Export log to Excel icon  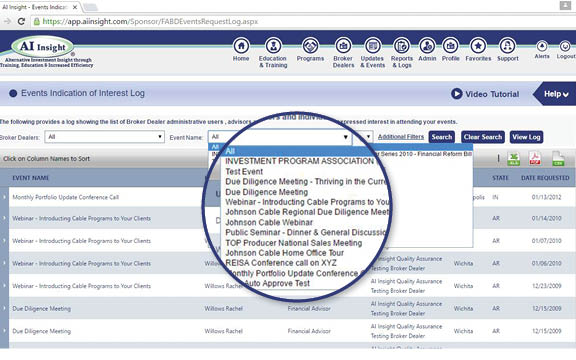click(514, 159)
